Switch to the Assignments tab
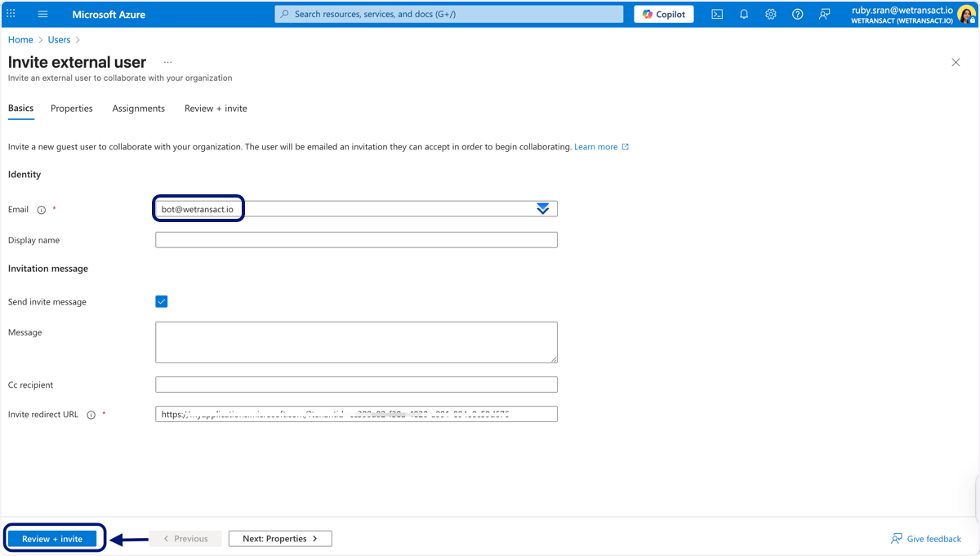Viewport: 980px width, 556px height. point(139,109)
